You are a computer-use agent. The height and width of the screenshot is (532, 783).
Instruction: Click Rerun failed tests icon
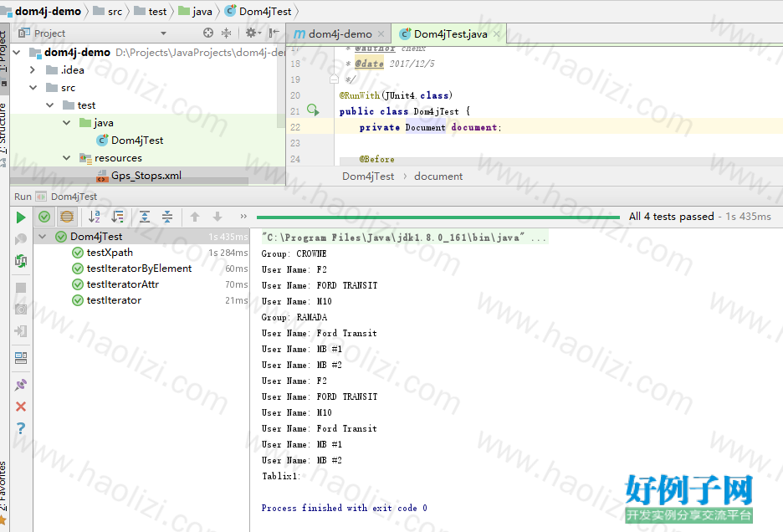click(20, 239)
